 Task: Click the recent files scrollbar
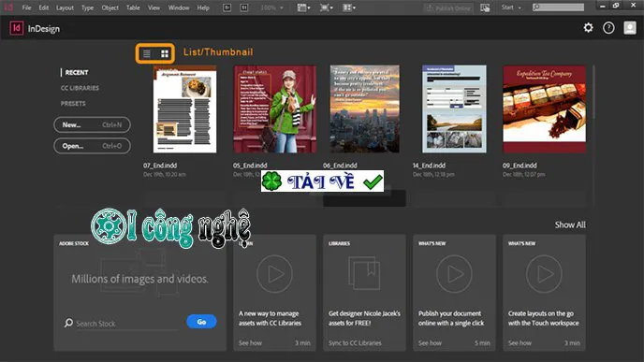(593, 93)
